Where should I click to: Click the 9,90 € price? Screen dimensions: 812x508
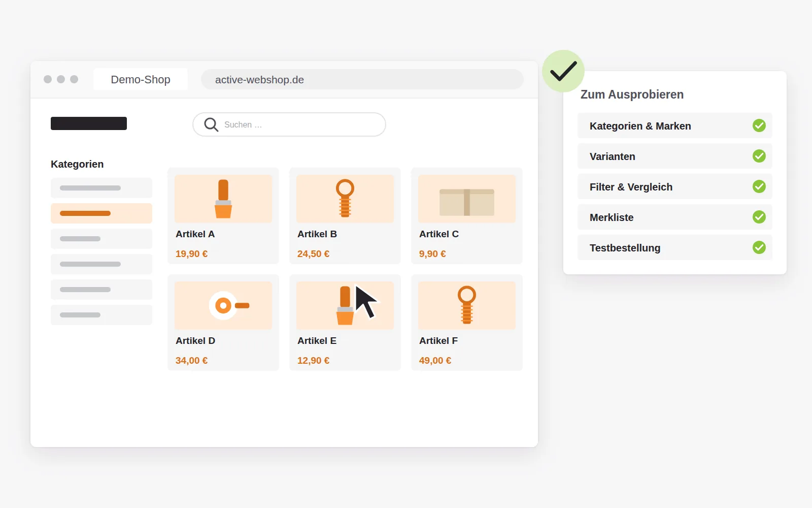tap(432, 254)
